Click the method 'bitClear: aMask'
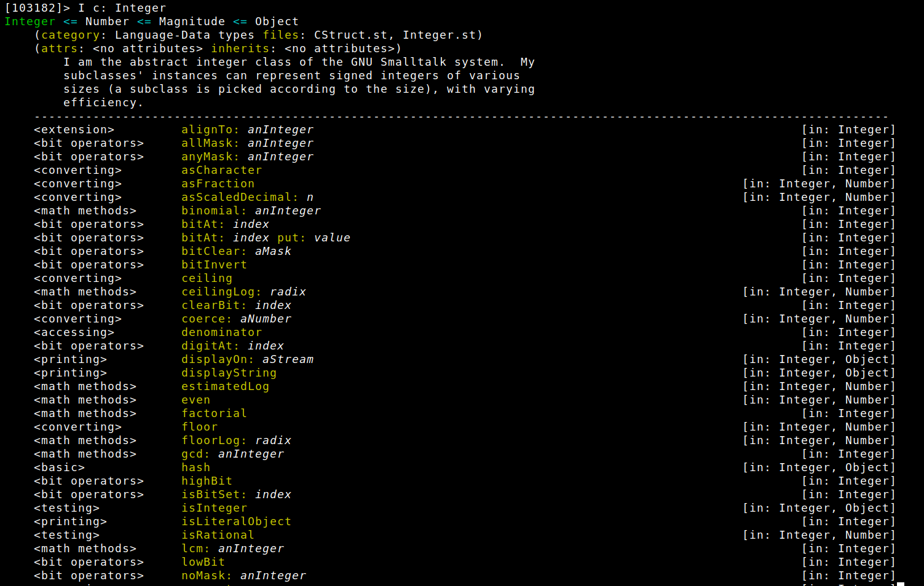Viewport: 924px width, 586px height. [236, 251]
